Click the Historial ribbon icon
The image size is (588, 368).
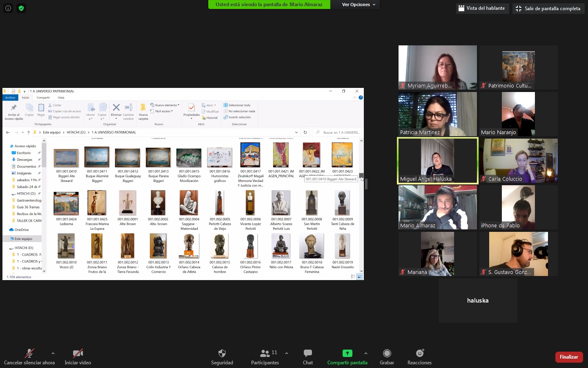point(210,118)
